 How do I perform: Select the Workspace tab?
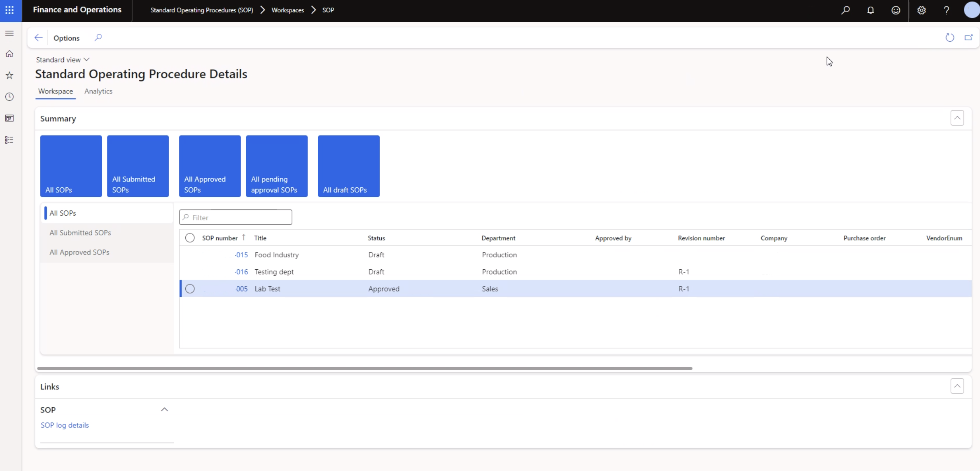(56, 91)
